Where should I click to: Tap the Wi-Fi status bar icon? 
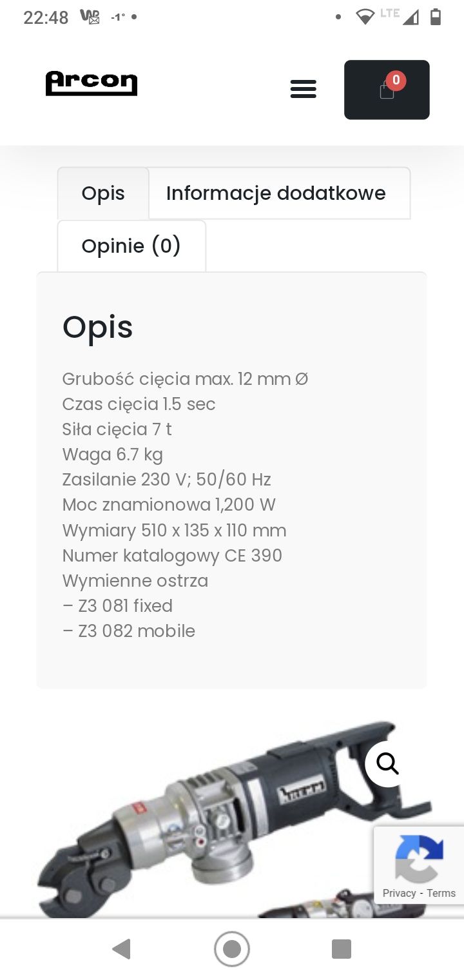[365, 17]
